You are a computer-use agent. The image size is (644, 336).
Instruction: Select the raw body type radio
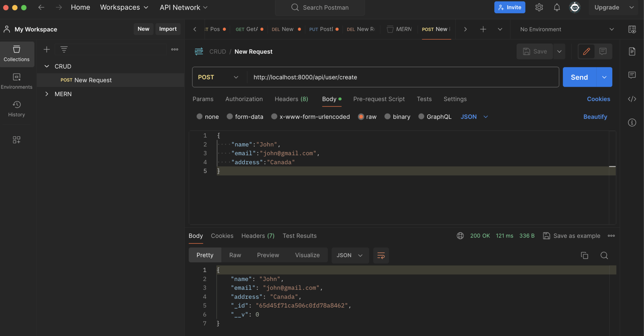[x=361, y=116]
